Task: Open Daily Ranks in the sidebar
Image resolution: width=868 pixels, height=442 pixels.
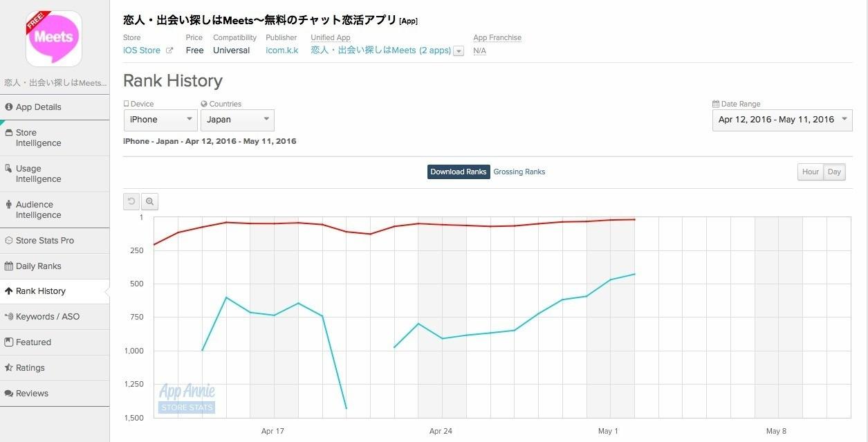Action: coord(55,266)
